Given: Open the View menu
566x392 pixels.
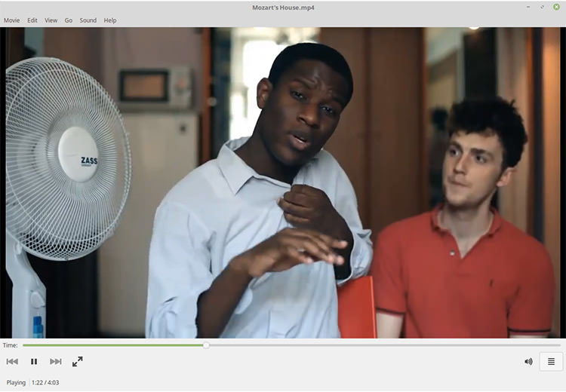Looking at the screenshot, I should click(51, 20).
